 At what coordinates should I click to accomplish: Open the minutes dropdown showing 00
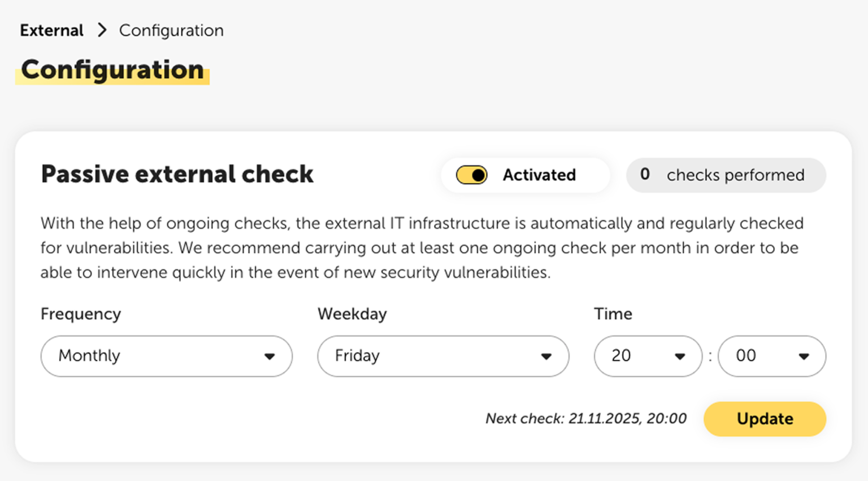coord(772,356)
